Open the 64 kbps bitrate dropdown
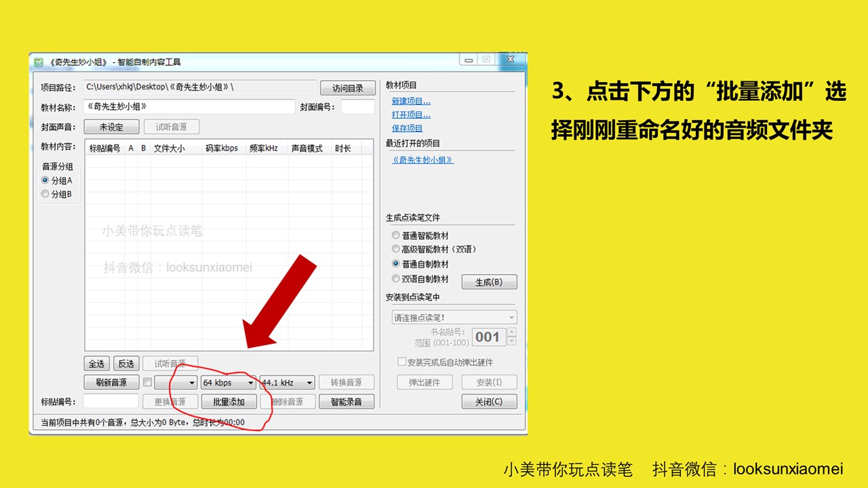 tap(229, 383)
